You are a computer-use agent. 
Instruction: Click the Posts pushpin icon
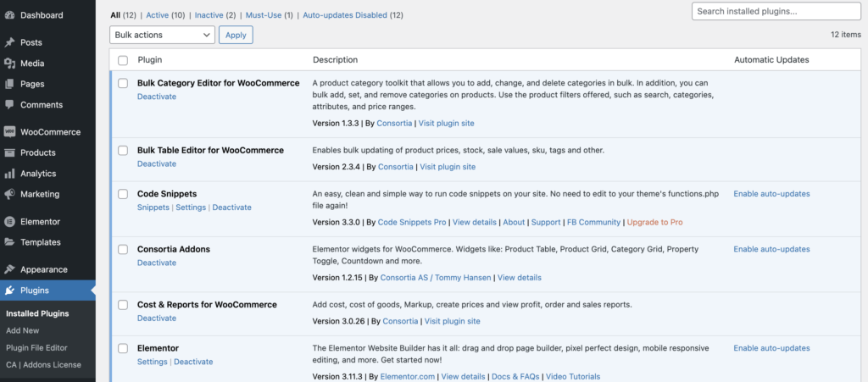click(9, 42)
